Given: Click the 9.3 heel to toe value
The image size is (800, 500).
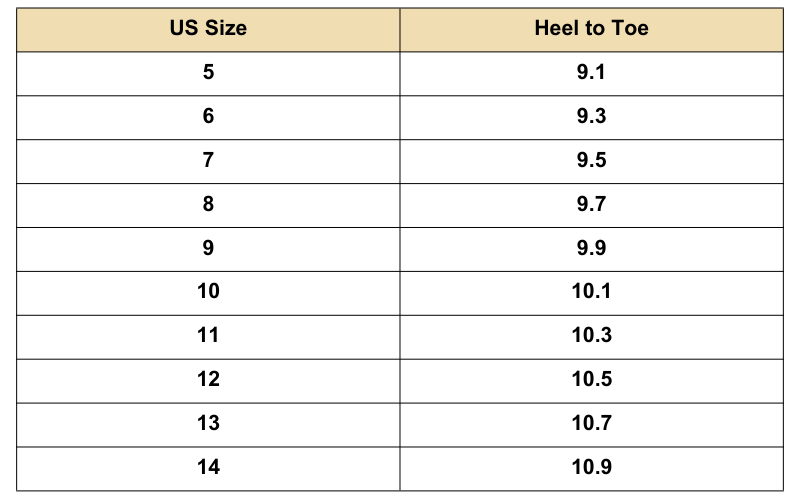Looking at the screenshot, I should pyautogui.click(x=591, y=116).
